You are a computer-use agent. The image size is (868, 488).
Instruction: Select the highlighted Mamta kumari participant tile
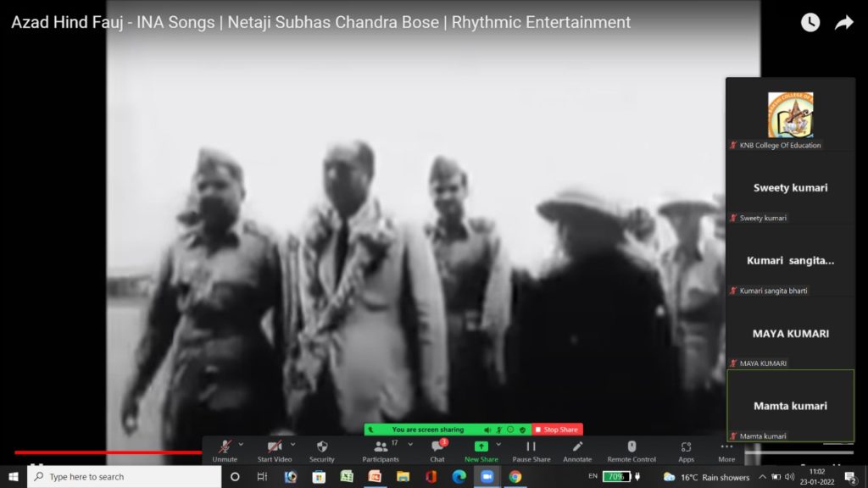[x=790, y=406]
